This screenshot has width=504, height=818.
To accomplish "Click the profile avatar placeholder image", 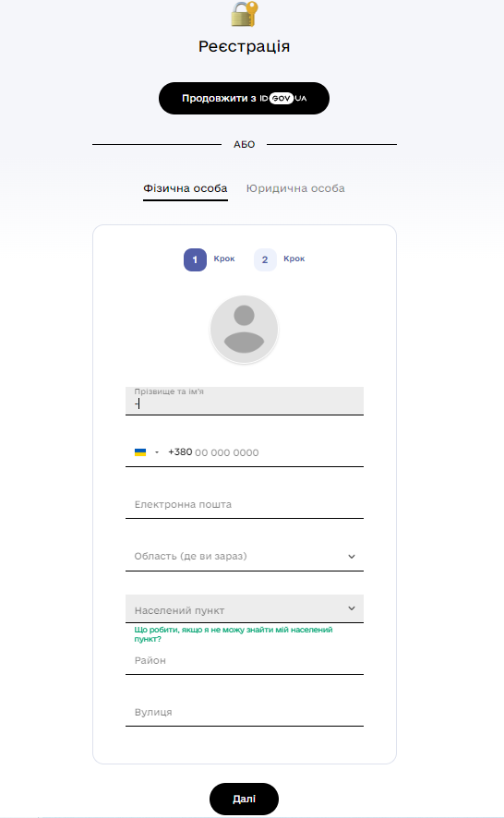I will (245, 330).
